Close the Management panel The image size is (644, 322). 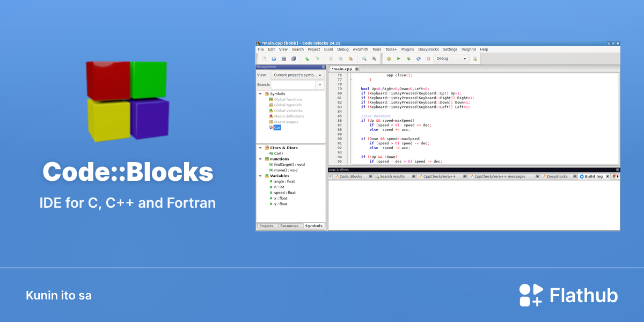(x=324, y=67)
